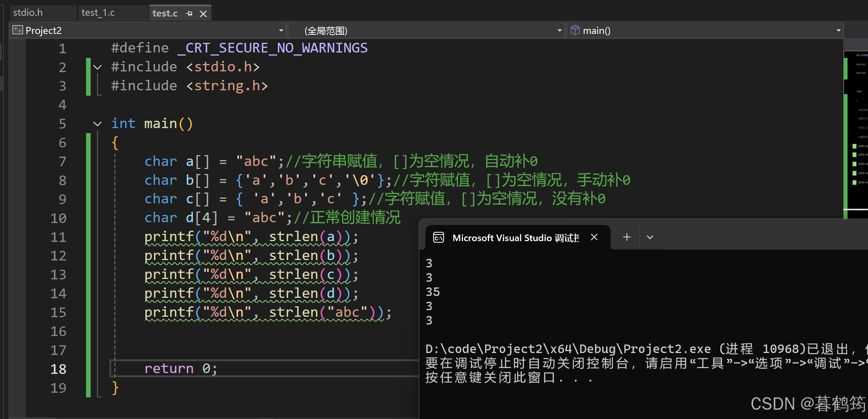Open the global scope (全局范围) dropdown
This screenshot has height=419, width=868.
[x=559, y=30]
